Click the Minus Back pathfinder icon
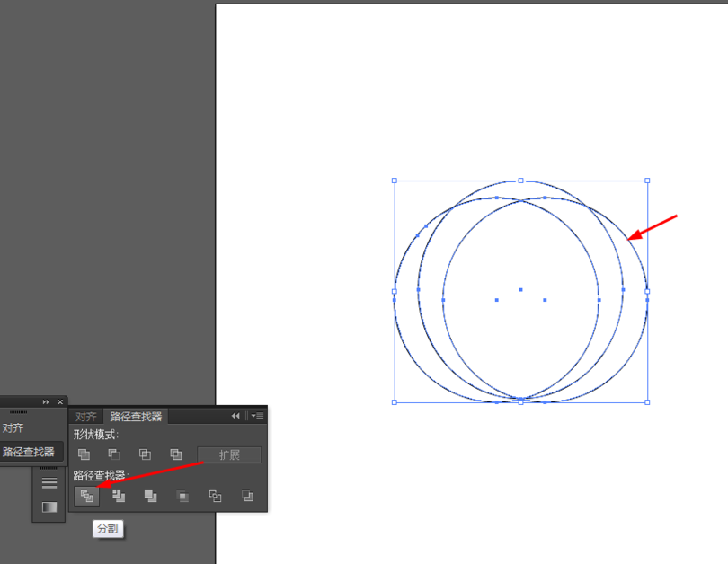Image resolution: width=728 pixels, height=564 pixels. pyautogui.click(x=247, y=495)
